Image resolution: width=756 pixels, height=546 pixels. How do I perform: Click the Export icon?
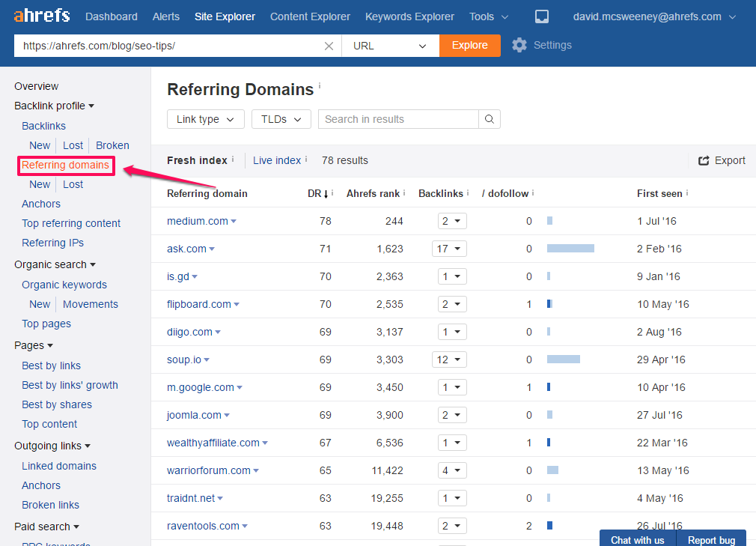pyautogui.click(x=704, y=160)
